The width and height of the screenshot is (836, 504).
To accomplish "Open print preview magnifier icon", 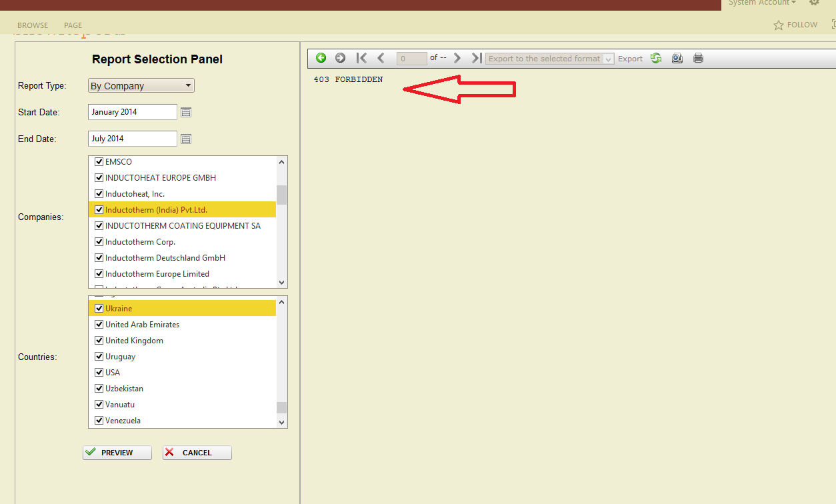I will [677, 58].
